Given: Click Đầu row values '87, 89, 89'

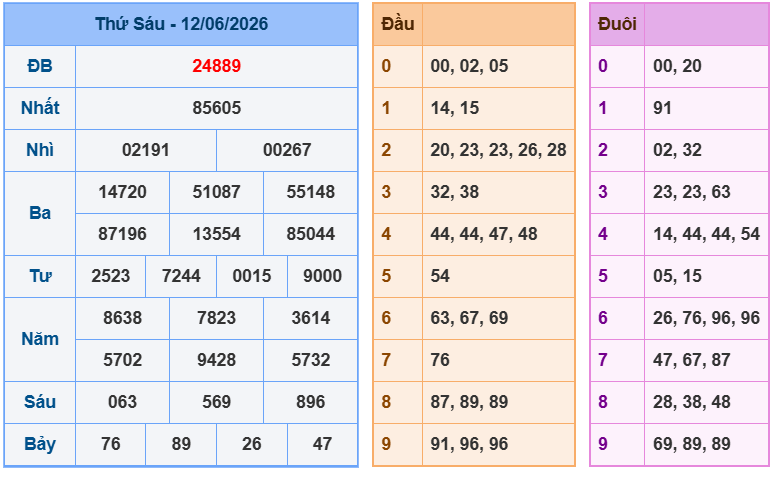Looking at the screenshot, I should coord(469,402).
